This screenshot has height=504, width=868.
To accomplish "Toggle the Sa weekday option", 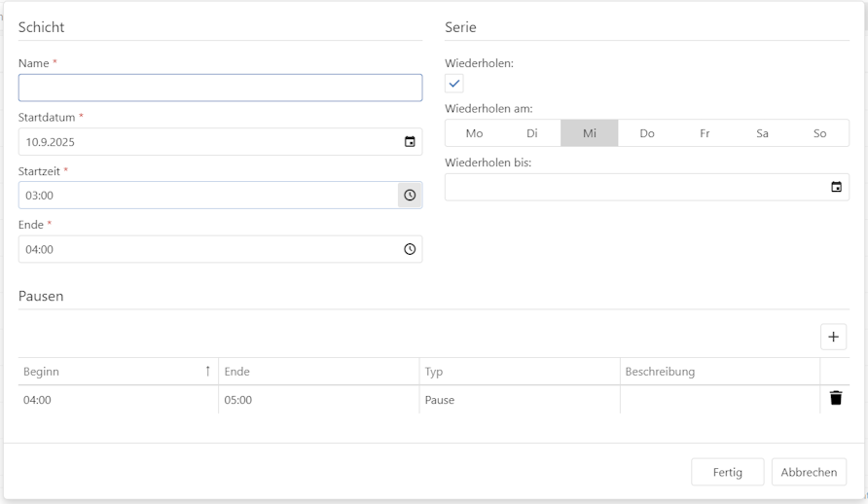I will [762, 133].
